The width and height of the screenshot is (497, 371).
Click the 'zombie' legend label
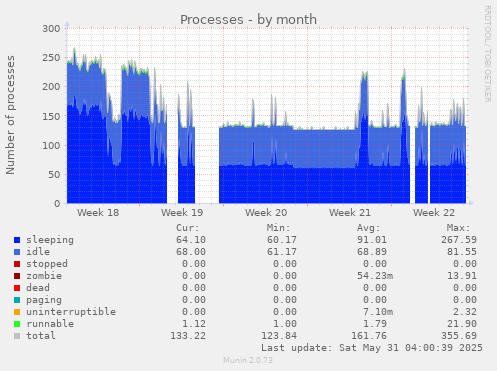pyautogui.click(x=44, y=276)
